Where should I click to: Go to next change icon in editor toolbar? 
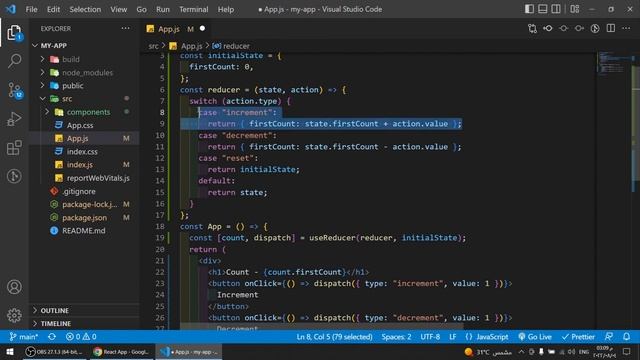[x=579, y=29]
